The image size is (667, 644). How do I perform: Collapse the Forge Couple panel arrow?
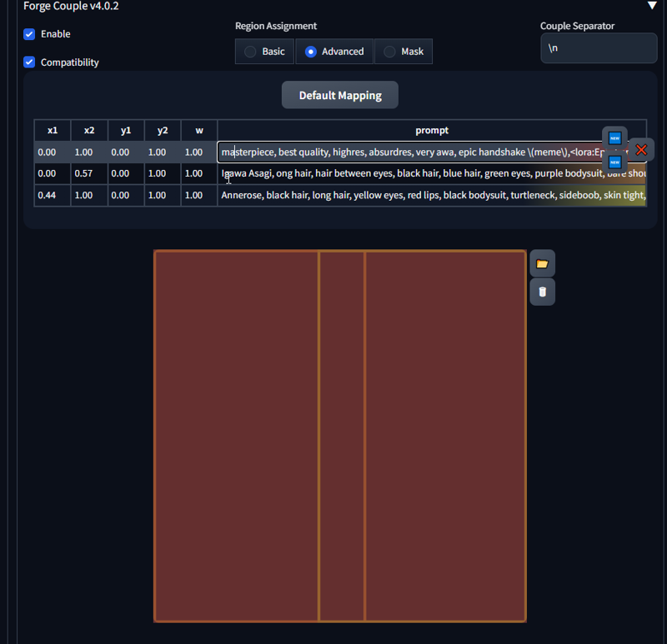(x=652, y=6)
